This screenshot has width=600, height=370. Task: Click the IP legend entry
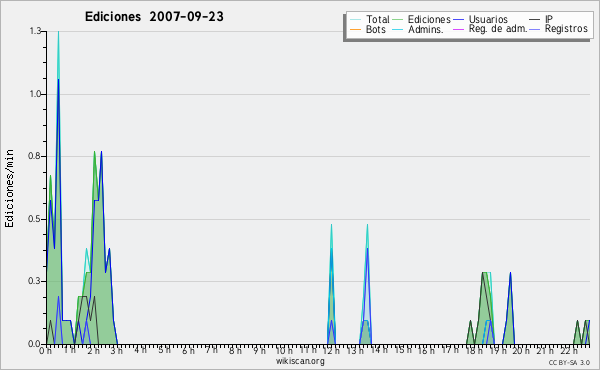coord(541,19)
